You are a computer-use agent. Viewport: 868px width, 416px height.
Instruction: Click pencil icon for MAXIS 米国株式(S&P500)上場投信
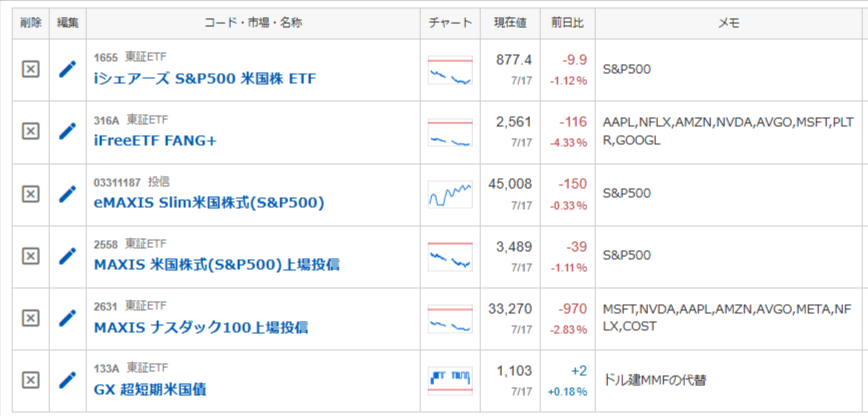pyautogui.click(x=68, y=256)
